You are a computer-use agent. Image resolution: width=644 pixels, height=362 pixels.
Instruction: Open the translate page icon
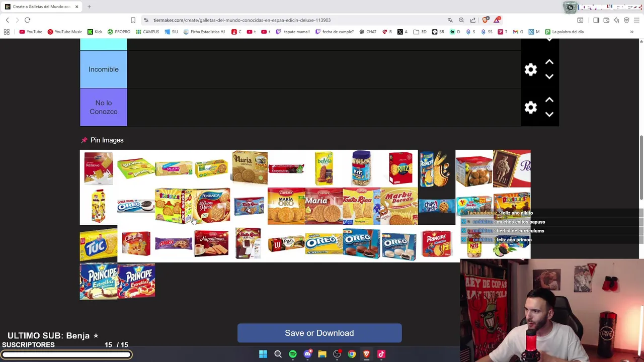450,20
